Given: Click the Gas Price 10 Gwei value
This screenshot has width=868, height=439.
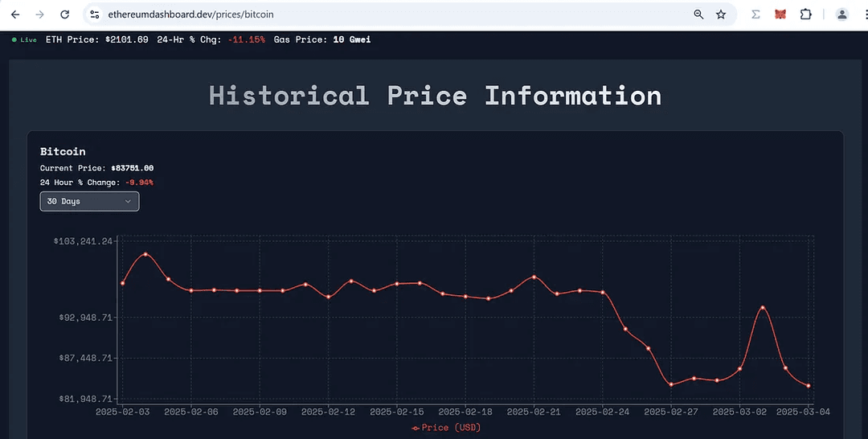Looking at the screenshot, I should pos(351,40).
